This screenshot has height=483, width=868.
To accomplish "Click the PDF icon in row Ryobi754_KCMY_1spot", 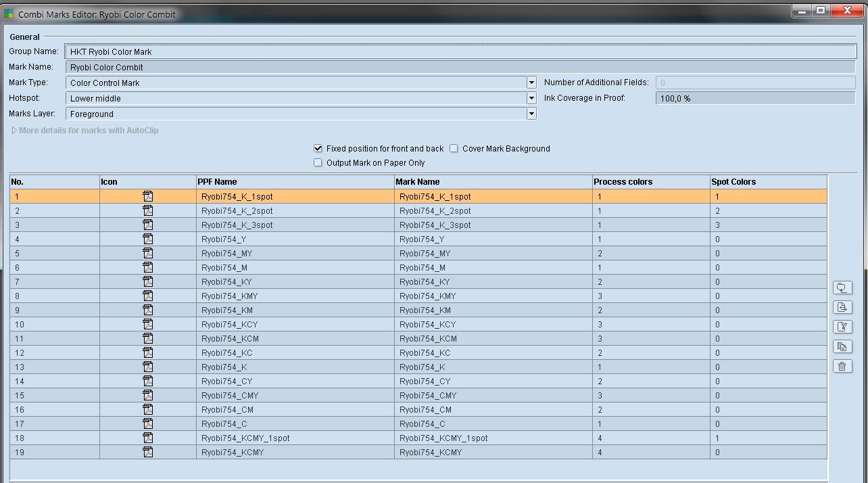I will (148, 438).
